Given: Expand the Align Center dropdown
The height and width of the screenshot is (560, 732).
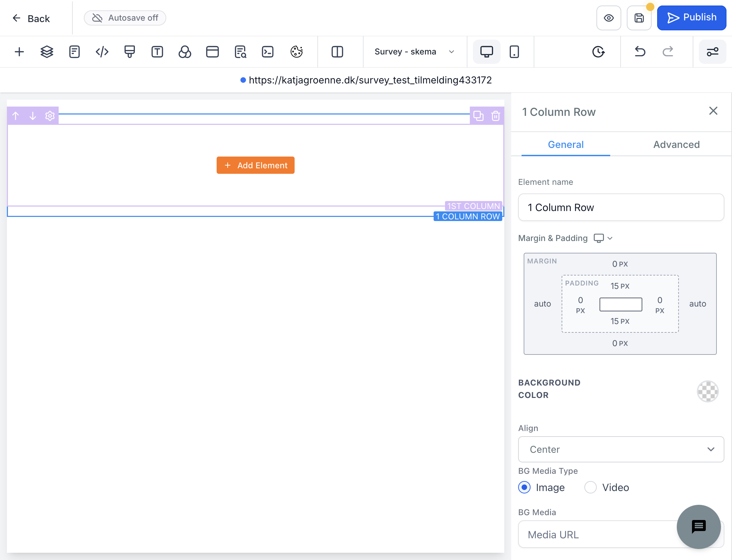Looking at the screenshot, I should click(621, 449).
